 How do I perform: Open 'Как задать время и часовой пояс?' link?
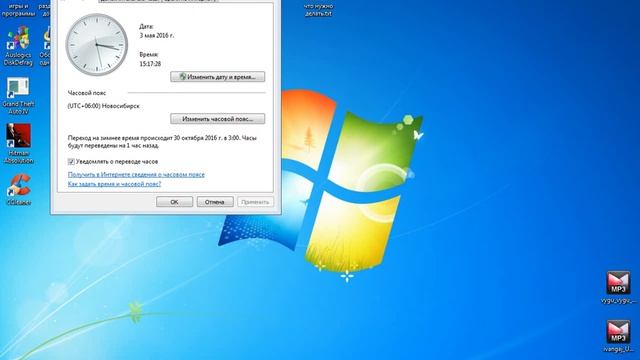[114, 184]
